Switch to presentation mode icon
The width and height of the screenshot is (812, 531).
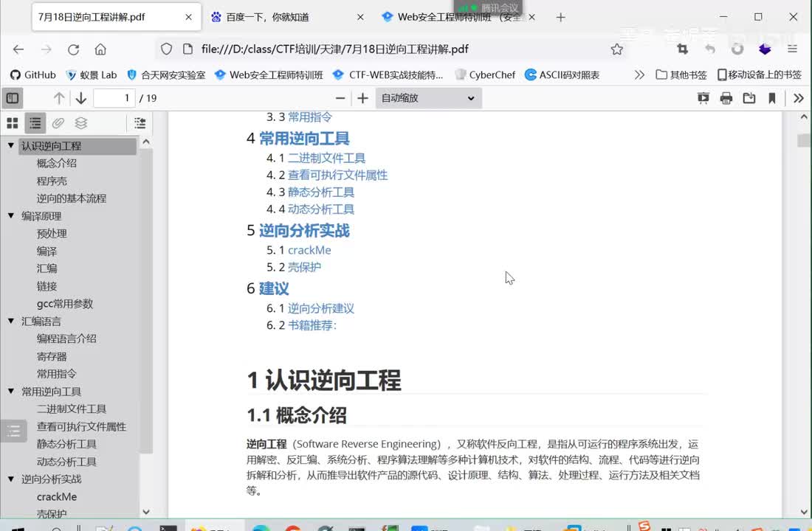(703, 98)
